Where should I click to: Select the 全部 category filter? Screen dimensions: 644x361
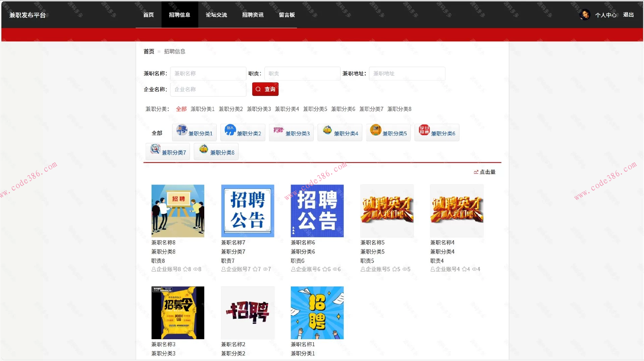(x=181, y=109)
